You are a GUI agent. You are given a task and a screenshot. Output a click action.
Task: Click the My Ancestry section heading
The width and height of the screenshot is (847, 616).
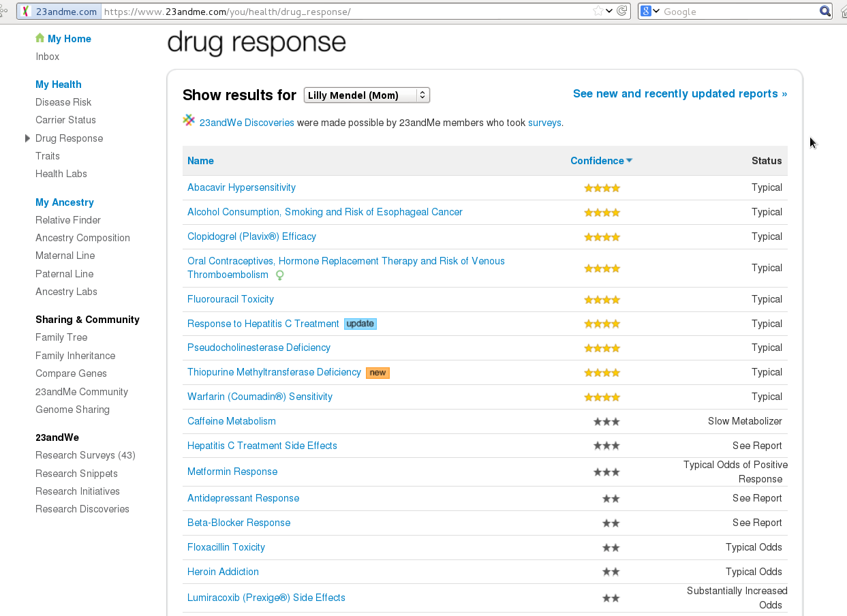[x=65, y=202]
